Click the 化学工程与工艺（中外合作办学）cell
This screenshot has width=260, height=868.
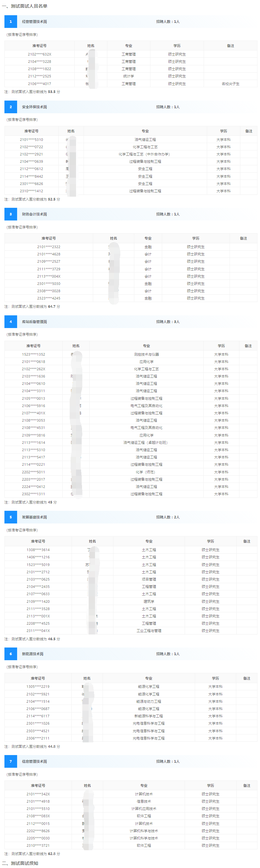click(145, 154)
